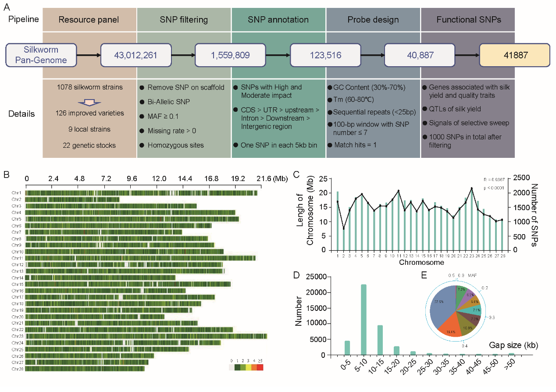The width and height of the screenshot is (556, 392).
Task: Click the bullet beside Remove SNP on scaffold
Action: click(142, 87)
